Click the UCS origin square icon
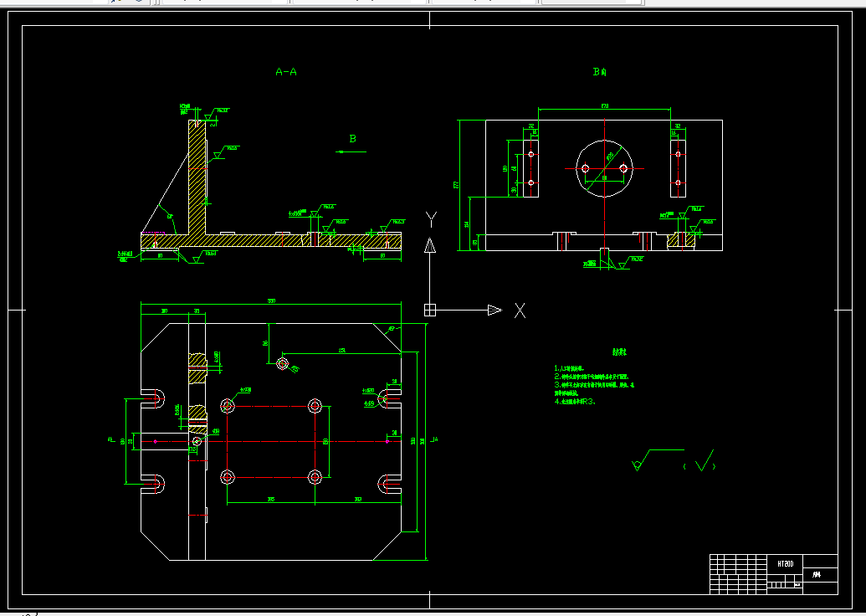Image resolution: width=866 pixels, height=616 pixels. click(430, 310)
